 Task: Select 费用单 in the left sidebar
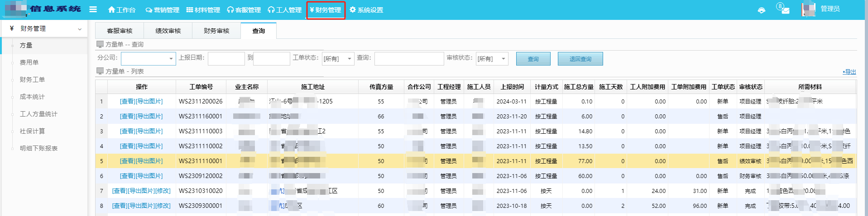click(29, 62)
